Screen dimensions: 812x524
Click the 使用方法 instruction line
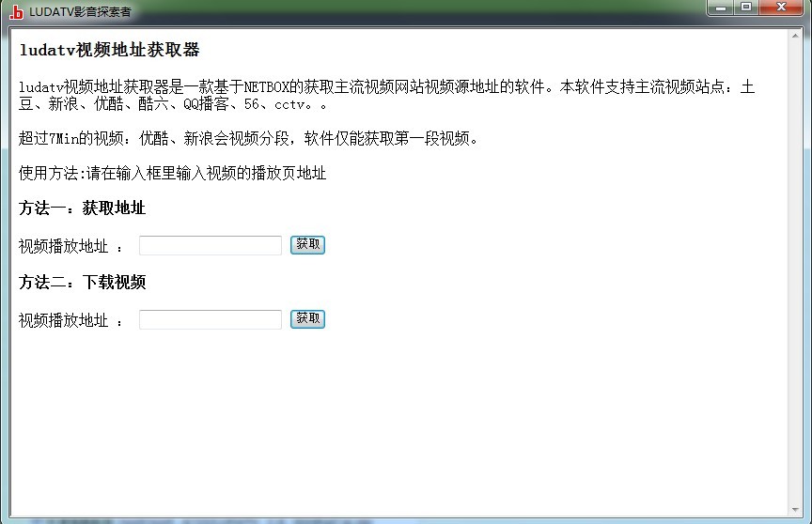click(x=172, y=173)
